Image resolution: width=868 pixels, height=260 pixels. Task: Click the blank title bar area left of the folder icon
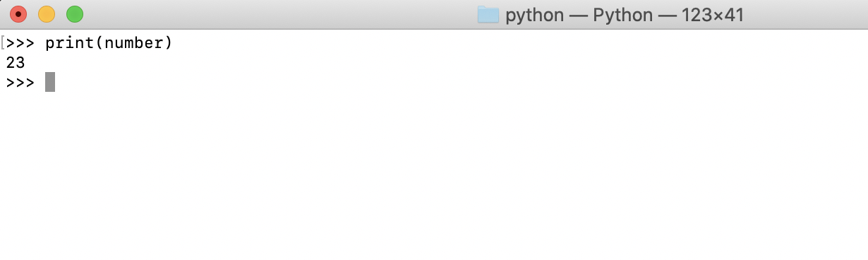282,15
